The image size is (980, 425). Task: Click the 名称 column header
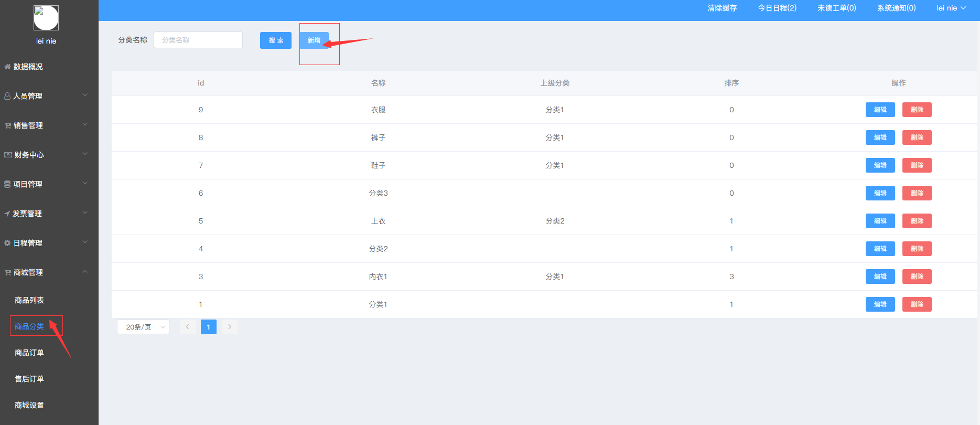[378, 83]
